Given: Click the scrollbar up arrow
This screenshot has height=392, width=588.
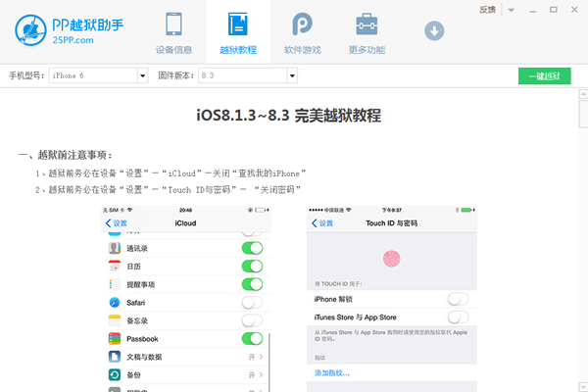Looking at the screenshot, I should tap(583, 93).
